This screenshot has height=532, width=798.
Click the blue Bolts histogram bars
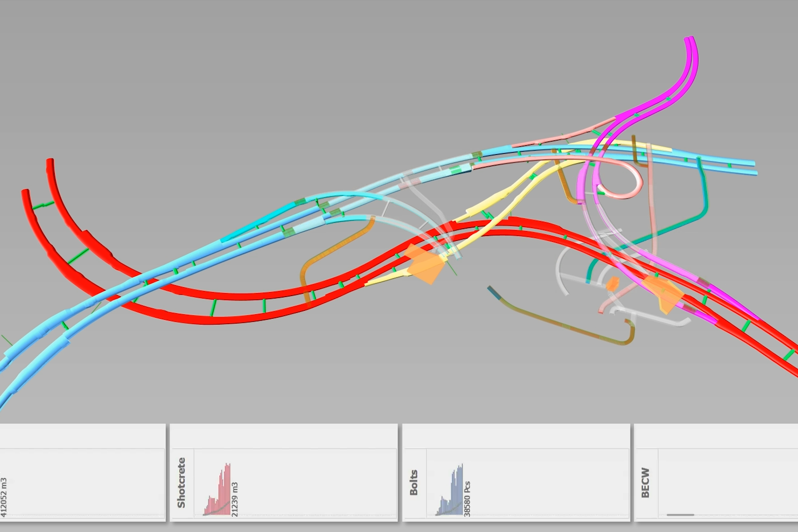[x=453, y=493]
